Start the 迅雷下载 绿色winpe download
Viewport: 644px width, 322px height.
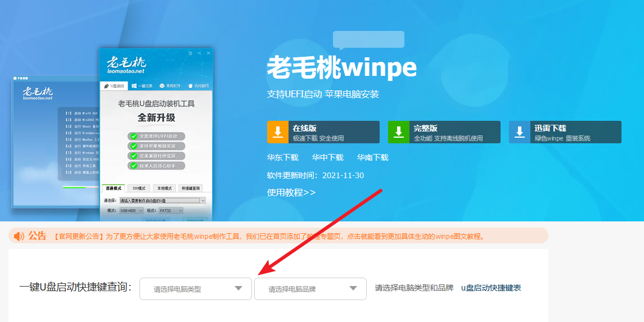pyautogui.click(x=565, y=132)
